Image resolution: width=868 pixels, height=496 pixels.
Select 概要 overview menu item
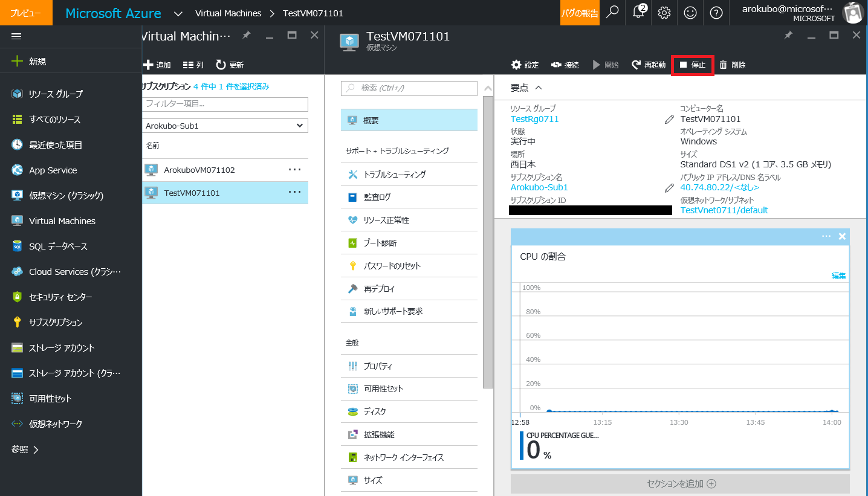click(409, 120)
